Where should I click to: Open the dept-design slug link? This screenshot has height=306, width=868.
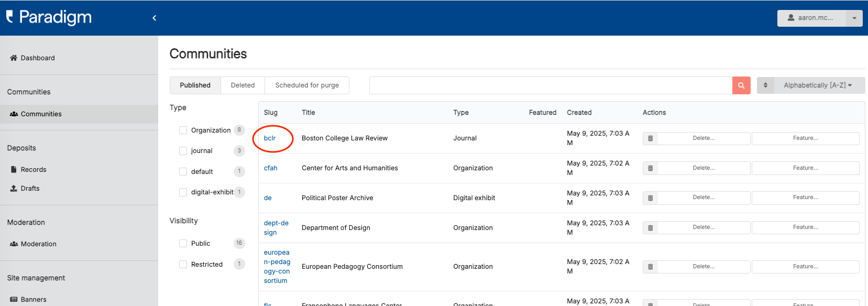pyautogui.click(x=276, y=228)
